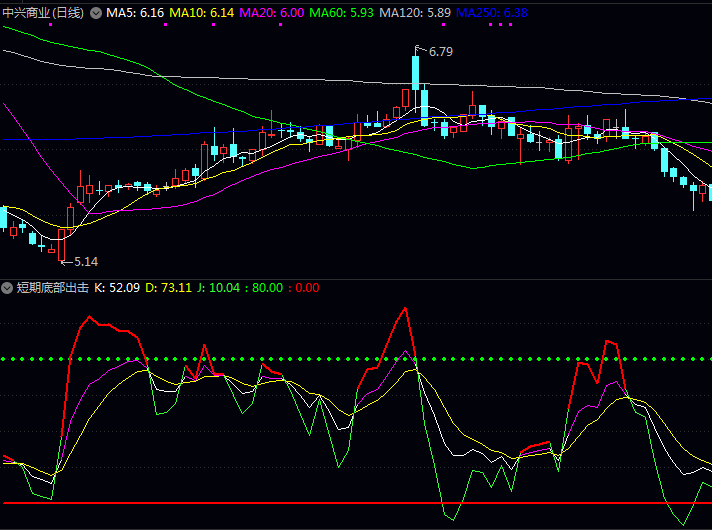Click the magenta MA20 label

click(x=272, y=13)
